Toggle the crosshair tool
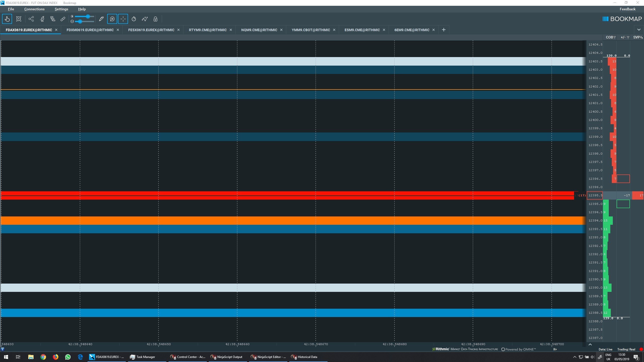Screen dimensions: 644x362 123,19
